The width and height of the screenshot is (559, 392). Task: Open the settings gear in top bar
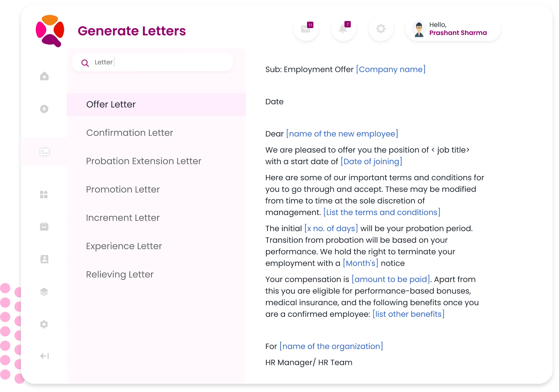(x=381, y=29)
